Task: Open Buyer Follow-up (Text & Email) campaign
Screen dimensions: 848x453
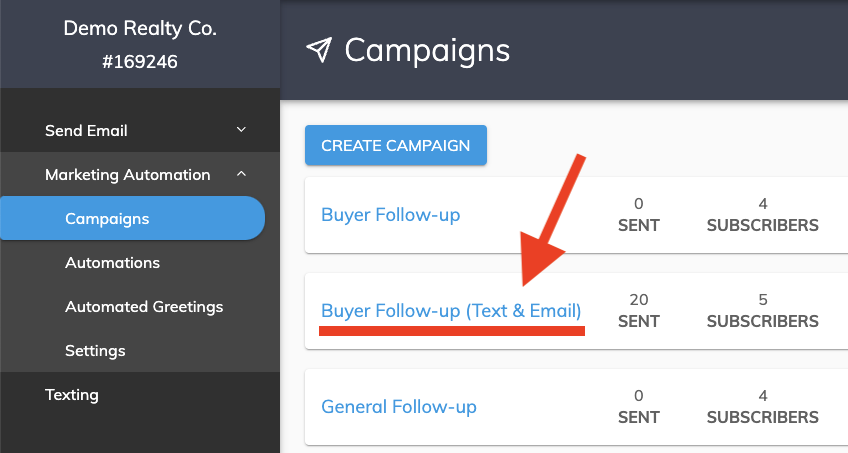Action: tap(451, 311)
